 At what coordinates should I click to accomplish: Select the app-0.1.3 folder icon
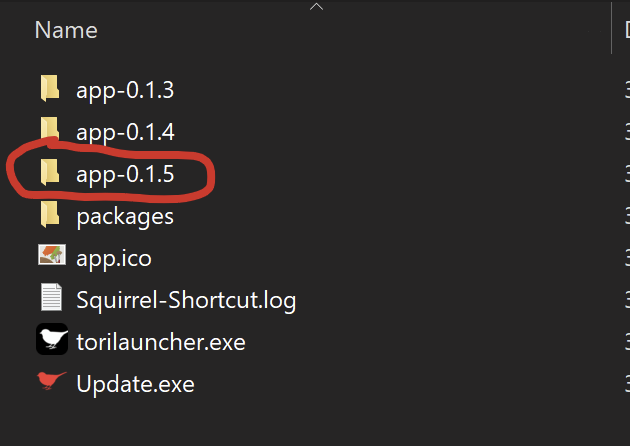(50, 88)
